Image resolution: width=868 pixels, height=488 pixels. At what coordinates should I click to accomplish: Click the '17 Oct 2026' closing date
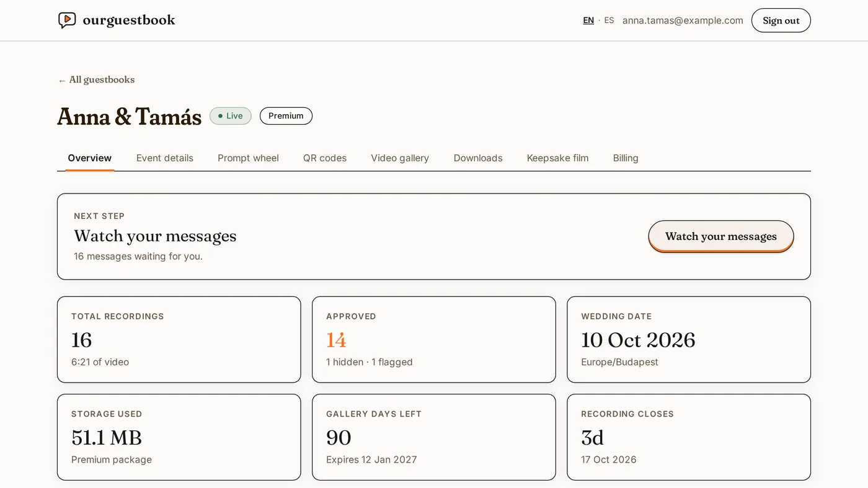pyautogui.click(x=609, y=459)
